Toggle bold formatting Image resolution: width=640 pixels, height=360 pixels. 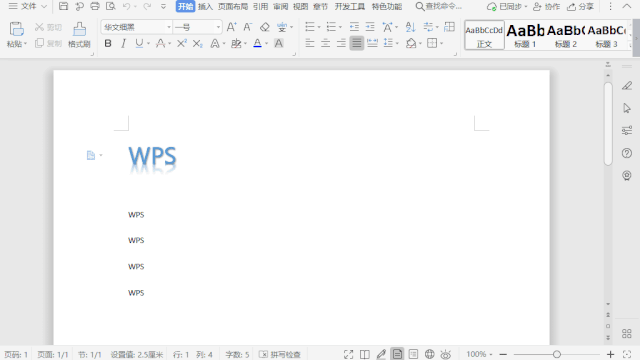tap(108, 43)
